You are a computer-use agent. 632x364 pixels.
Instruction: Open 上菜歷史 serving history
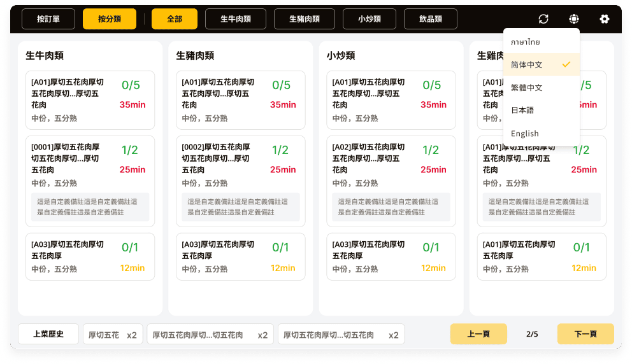[x=48, y=334]
